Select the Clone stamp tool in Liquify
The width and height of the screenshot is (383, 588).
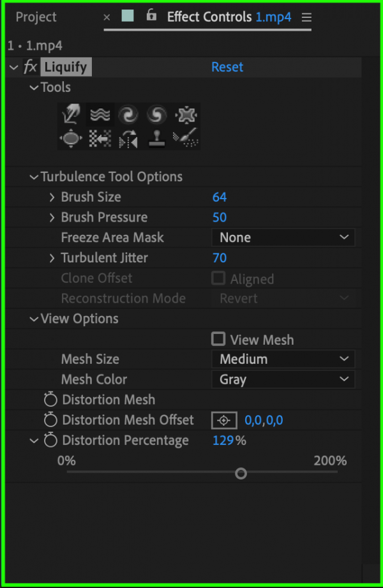click(x=156, y=139)
